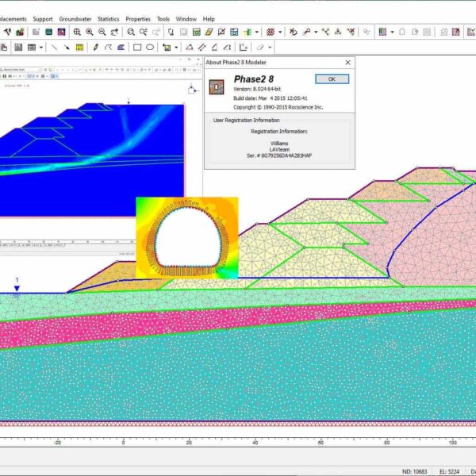Viewport: 476px width, 476px height.
Task: Click the blue stress contour slope view
Action: 92,160
